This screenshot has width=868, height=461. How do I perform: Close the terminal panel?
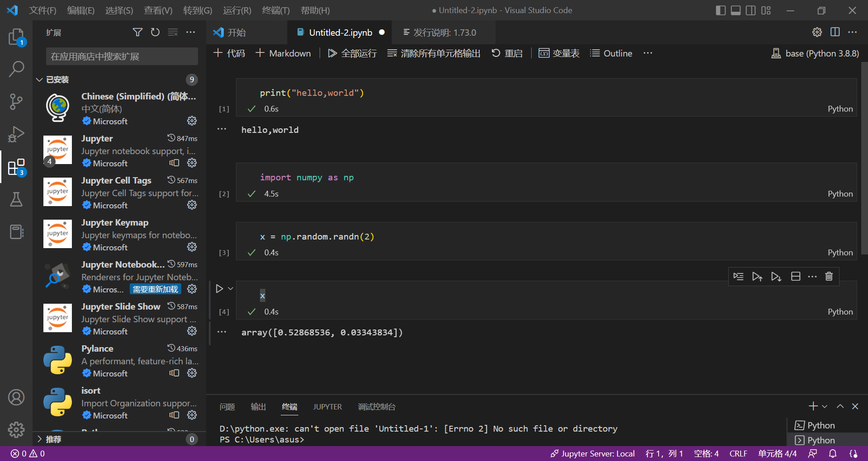click(855, 406)
